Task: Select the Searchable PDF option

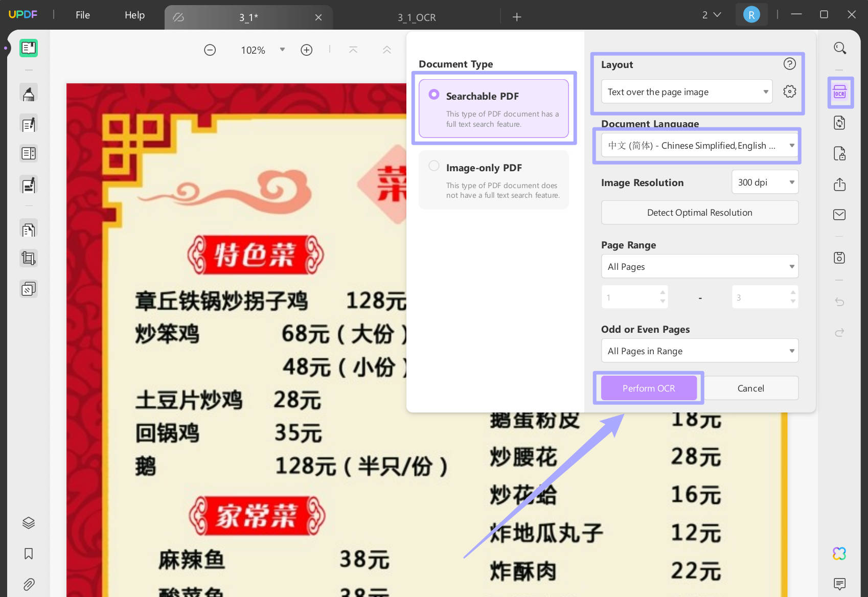Action: 434,94
